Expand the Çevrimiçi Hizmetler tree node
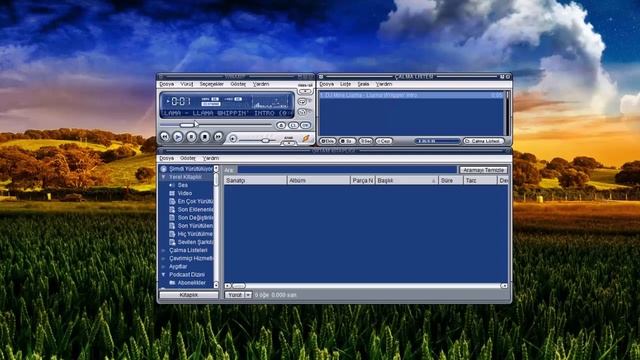This screenshot has height=360, width=640. click(163, 258)
